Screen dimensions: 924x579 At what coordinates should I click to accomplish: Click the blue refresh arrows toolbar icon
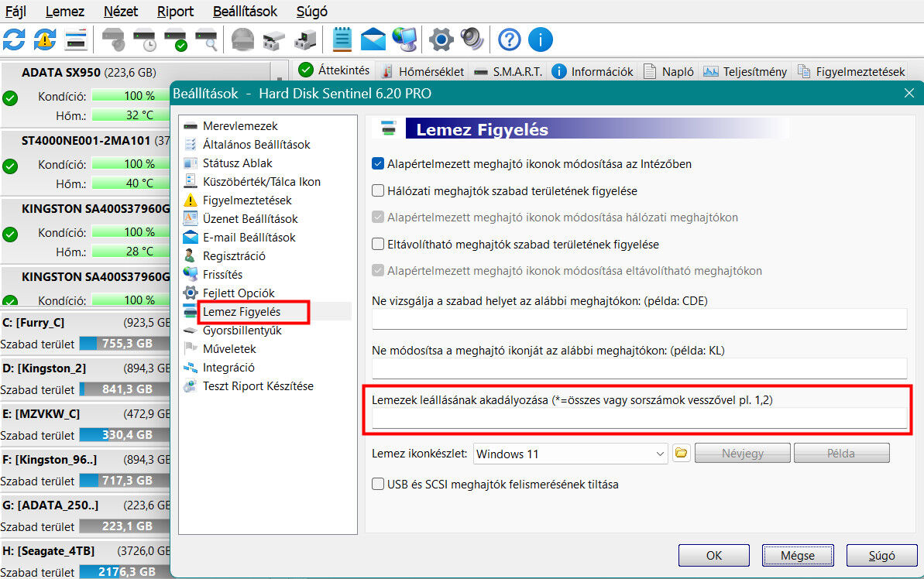(x=14, y=39)
